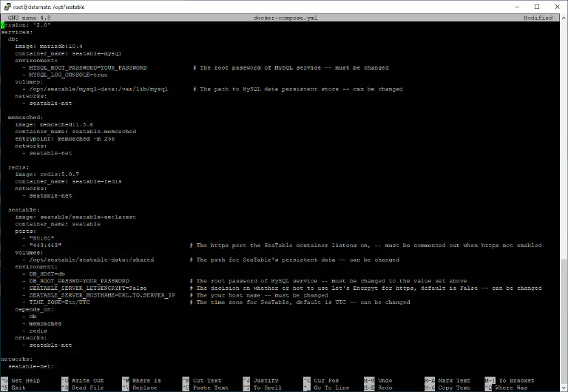This screenshot has height=392, width=568.
Task: Click the depends_on: line
Action: coord(35,309)
